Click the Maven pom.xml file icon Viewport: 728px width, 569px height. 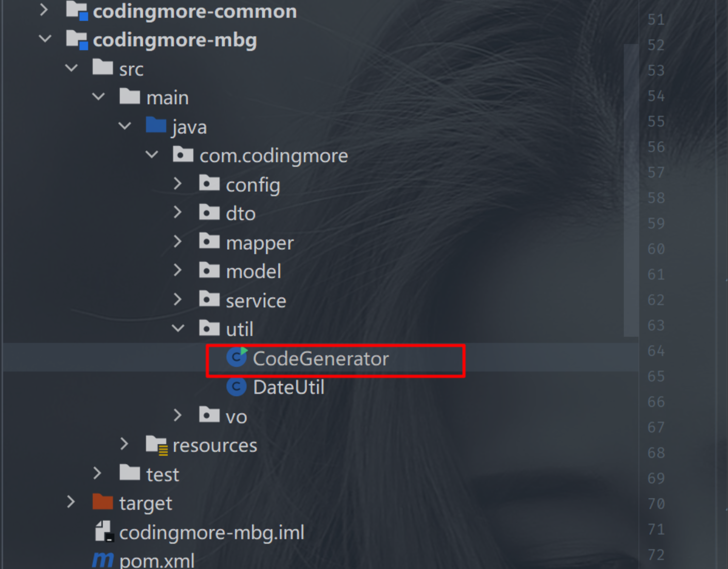tap(103, 560)
